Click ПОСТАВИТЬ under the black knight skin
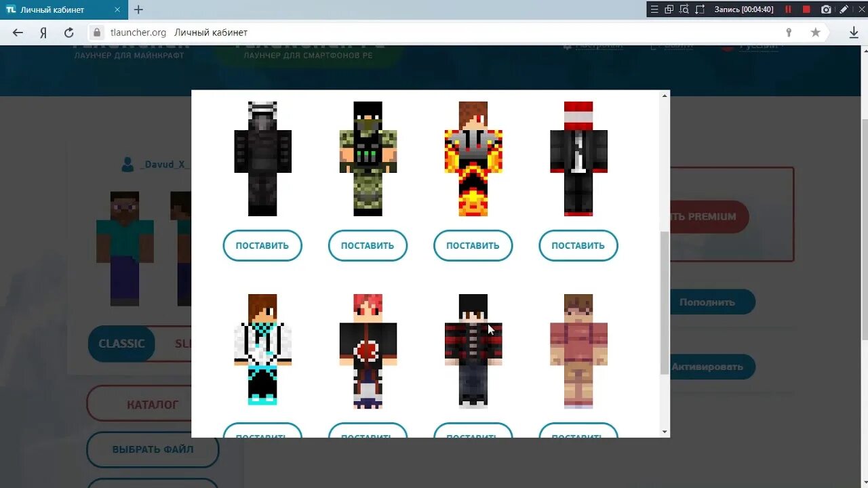The image size is (868, 488). click(262, 245)
